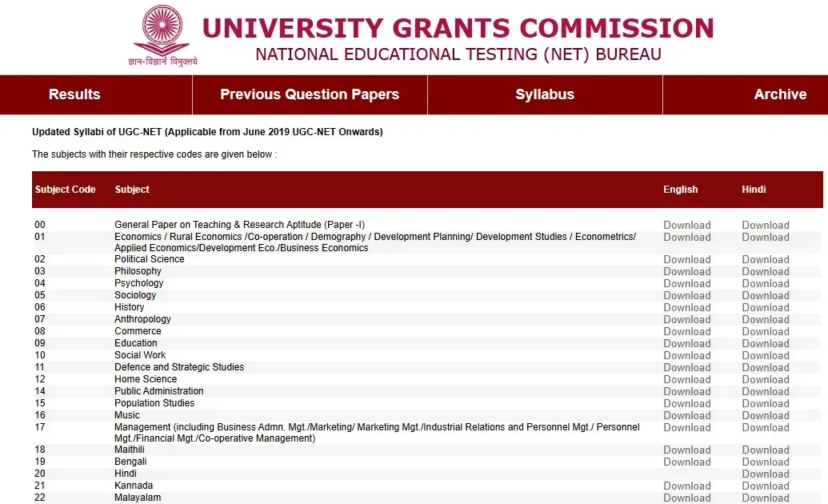This screenshot has width=828, height=504.
Task: Download English Bengali syllabus
Action: 687,462
